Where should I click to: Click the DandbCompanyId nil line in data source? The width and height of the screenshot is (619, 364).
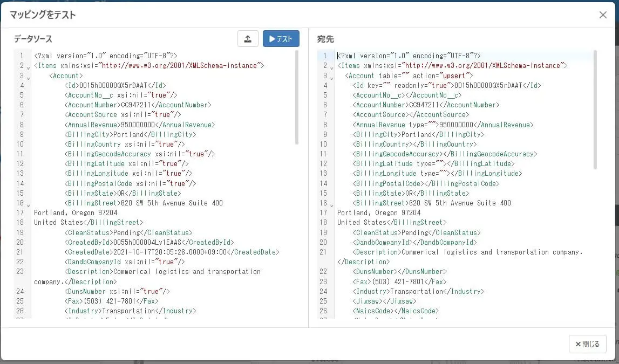125,262
